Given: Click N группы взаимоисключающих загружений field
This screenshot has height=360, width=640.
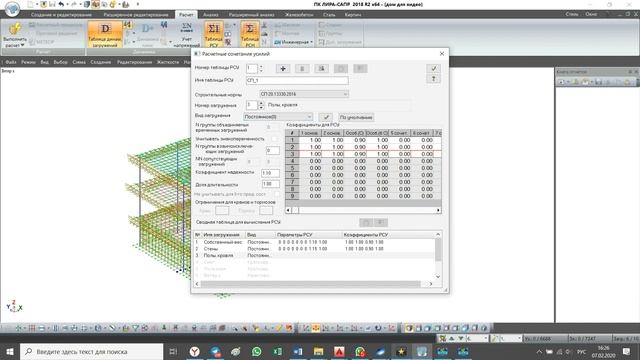Looking at the screenshot, I should [273, 150].
